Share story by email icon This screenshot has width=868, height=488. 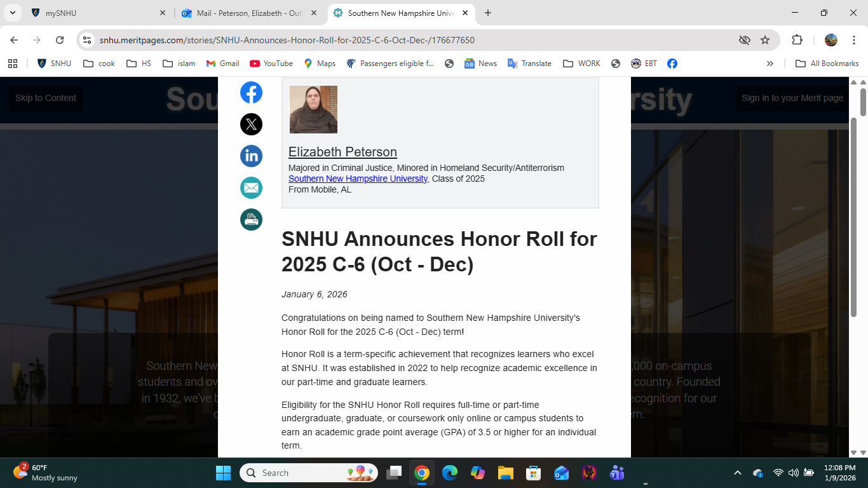[251, 188]
